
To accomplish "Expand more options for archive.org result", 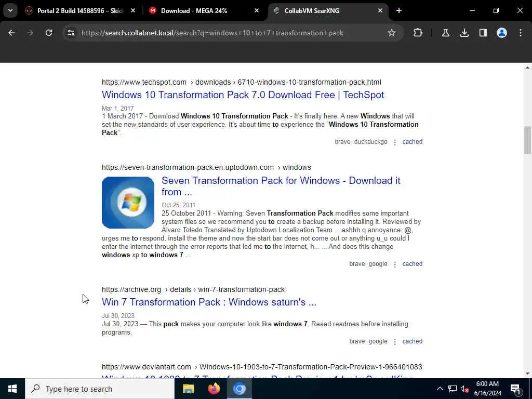I will [x=395, y=342].
